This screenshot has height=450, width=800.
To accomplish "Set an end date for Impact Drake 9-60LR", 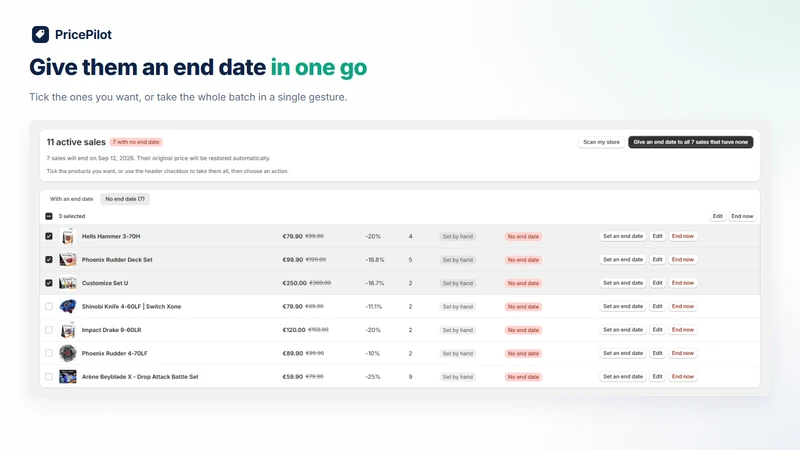I will pos(623,330).
